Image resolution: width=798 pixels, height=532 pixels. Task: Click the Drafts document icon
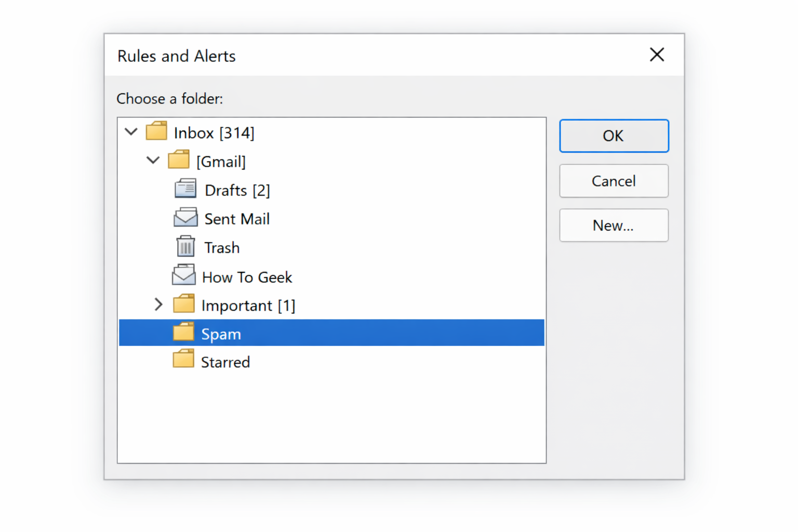[187, 189]
